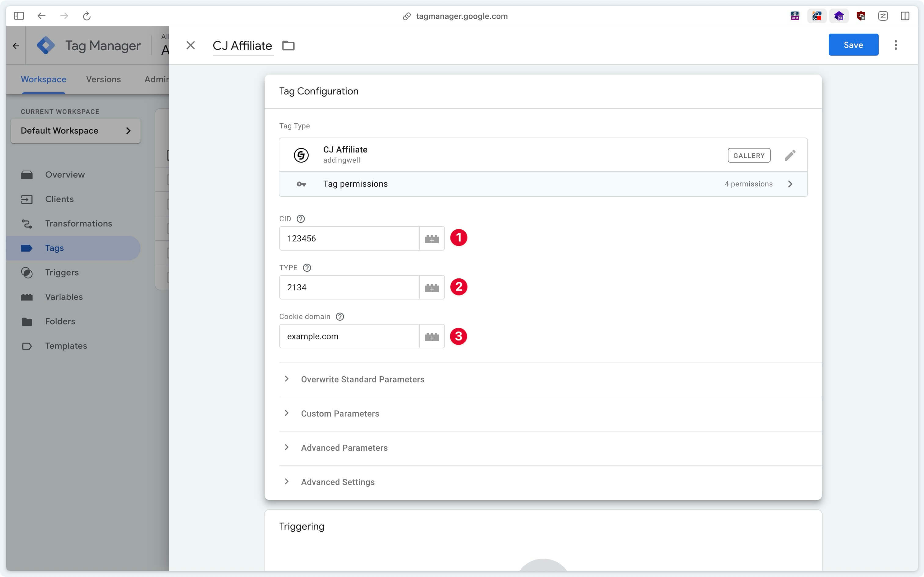Click the browser sidebar toggle icon

(x=19, y=16)
